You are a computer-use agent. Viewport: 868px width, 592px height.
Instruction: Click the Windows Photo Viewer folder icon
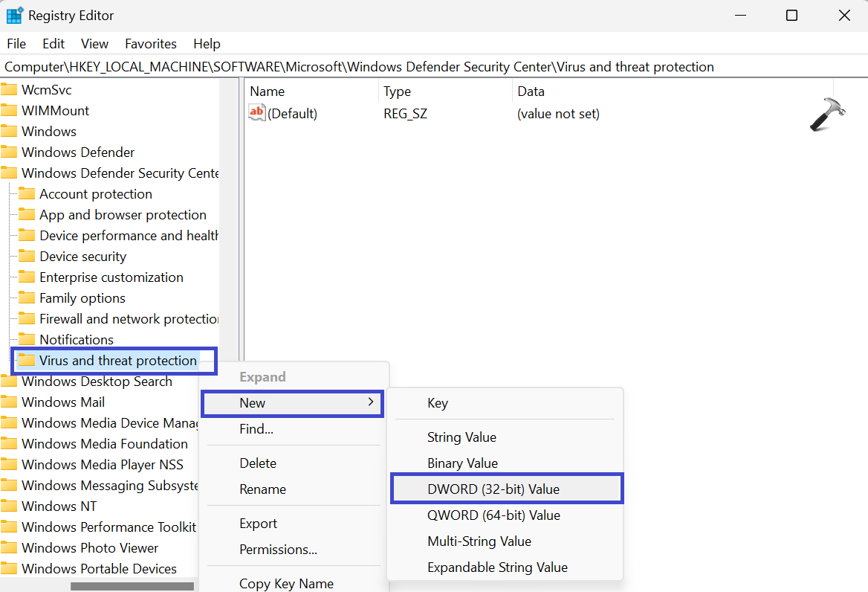point(10,548)
